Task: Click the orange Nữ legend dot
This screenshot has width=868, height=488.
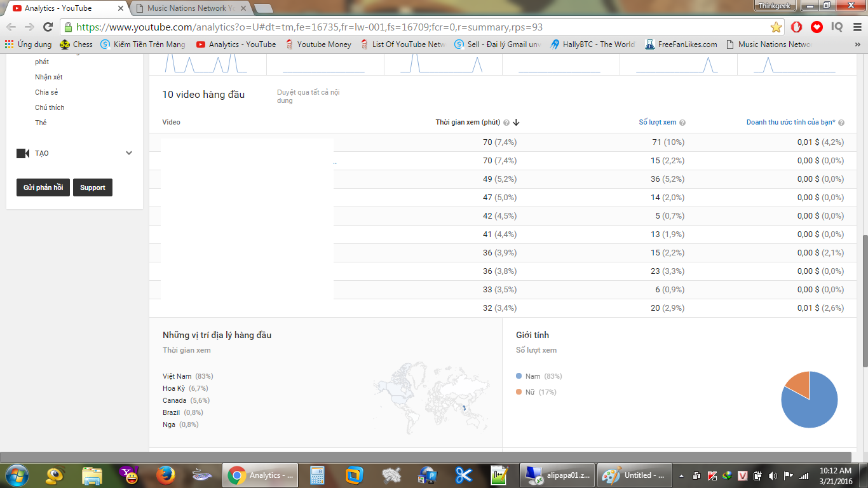Action: pos(519,392)
